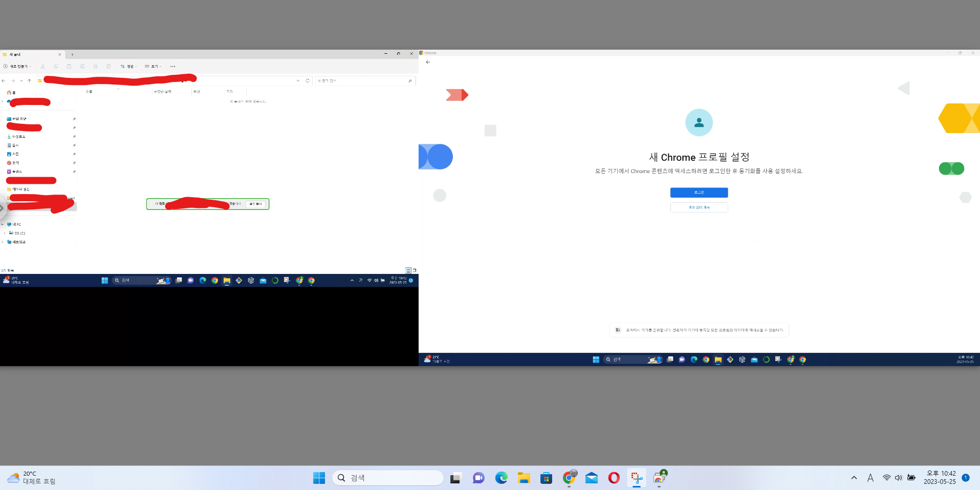Open the 새로 만들기 dropdown in File Explorer
980x490 pixels.
tap(17, 66)
